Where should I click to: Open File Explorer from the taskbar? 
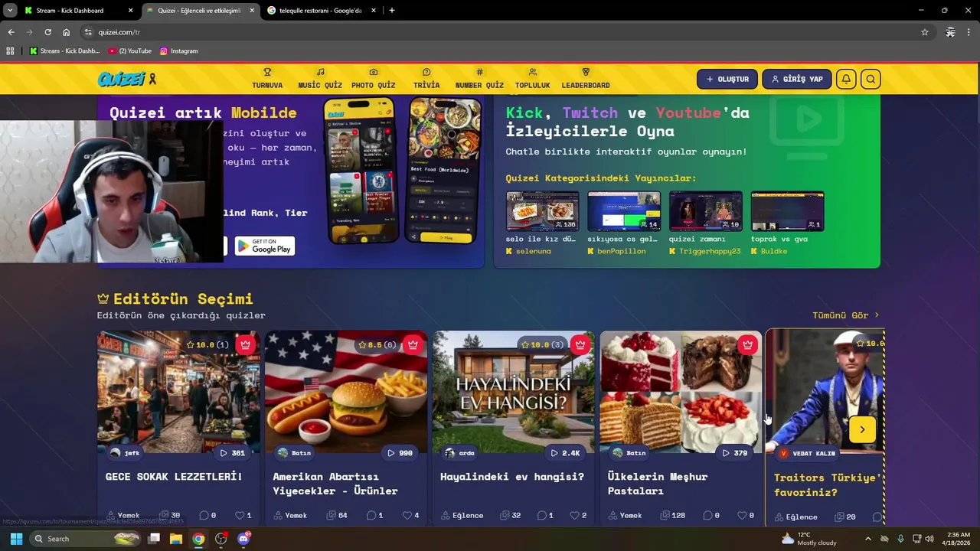176,539
